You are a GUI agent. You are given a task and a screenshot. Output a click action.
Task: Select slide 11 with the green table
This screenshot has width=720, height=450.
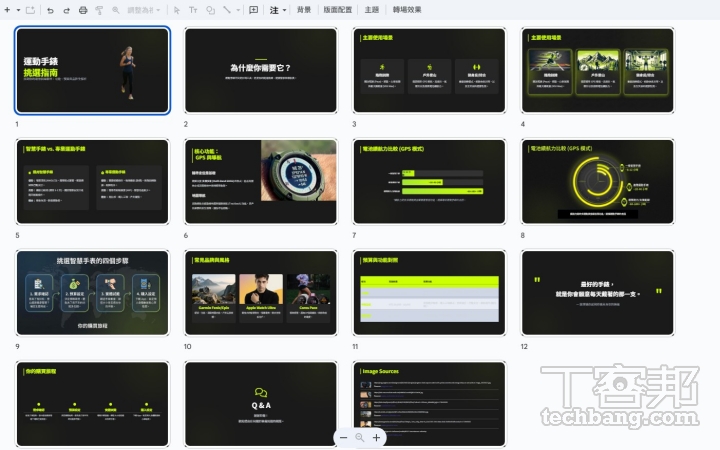click(x=429, y=292)
